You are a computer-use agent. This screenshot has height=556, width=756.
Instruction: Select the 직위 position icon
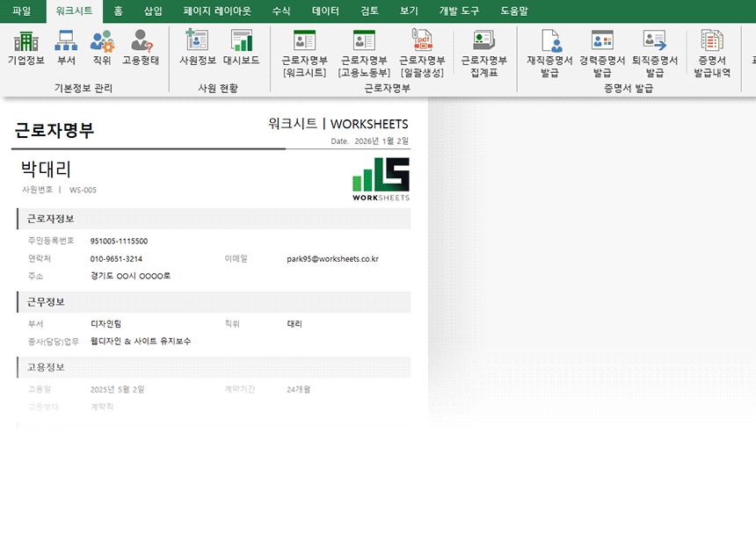click(102, 47)
